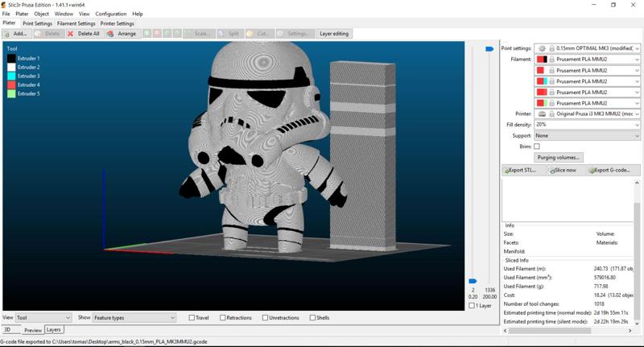Click the printer icon in Printer selector
644x347 pixels.
click(543, 114)
